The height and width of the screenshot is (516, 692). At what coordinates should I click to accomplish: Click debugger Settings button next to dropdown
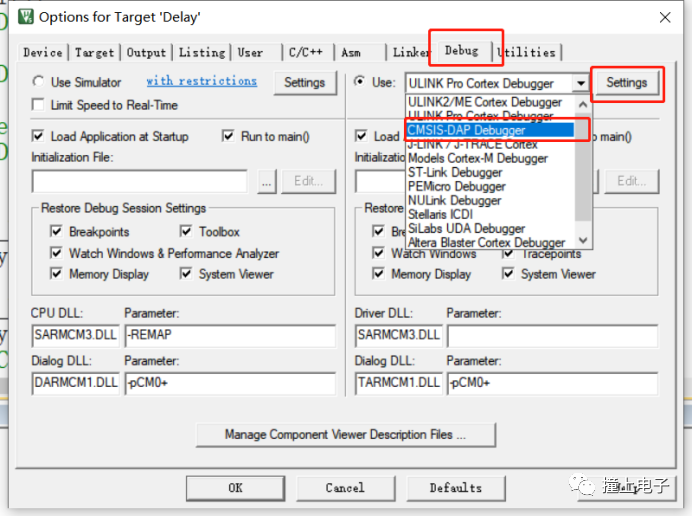(x=627, y=83)
